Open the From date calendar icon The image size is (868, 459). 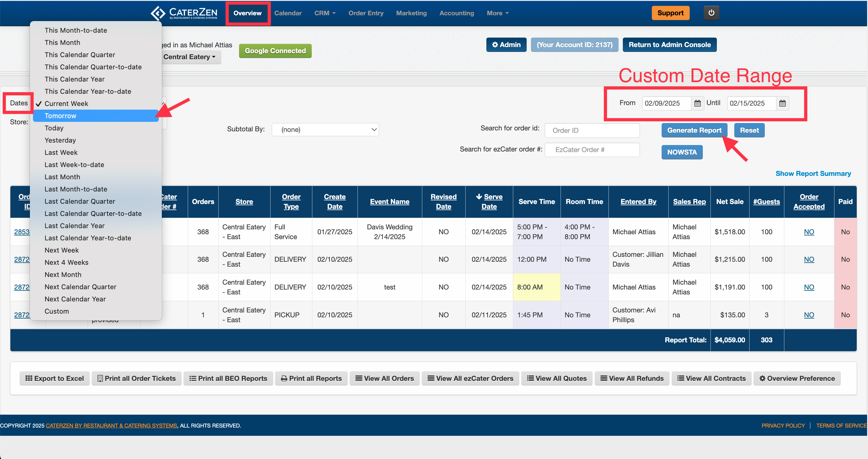click(697, 103)
